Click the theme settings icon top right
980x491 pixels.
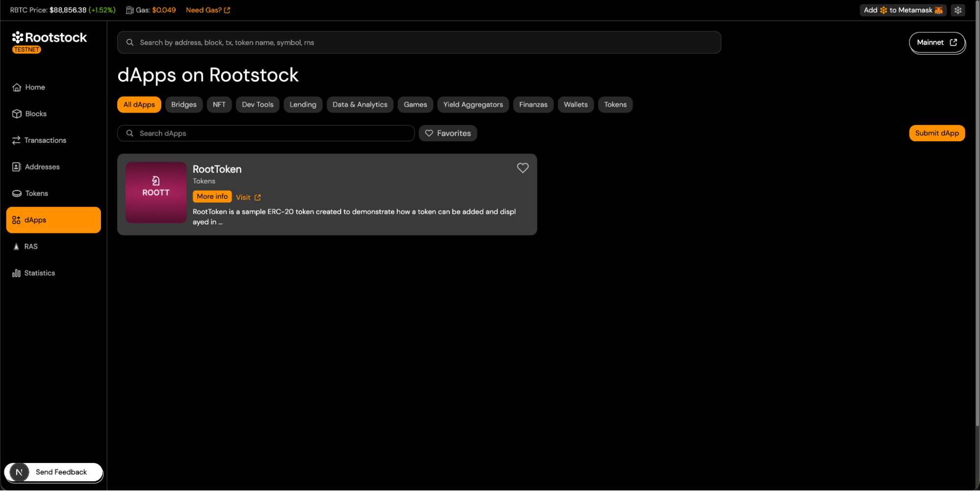(957, 10)
